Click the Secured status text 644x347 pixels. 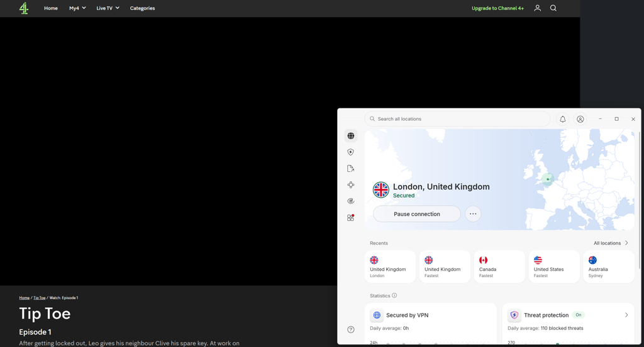(x=404, y=196)
